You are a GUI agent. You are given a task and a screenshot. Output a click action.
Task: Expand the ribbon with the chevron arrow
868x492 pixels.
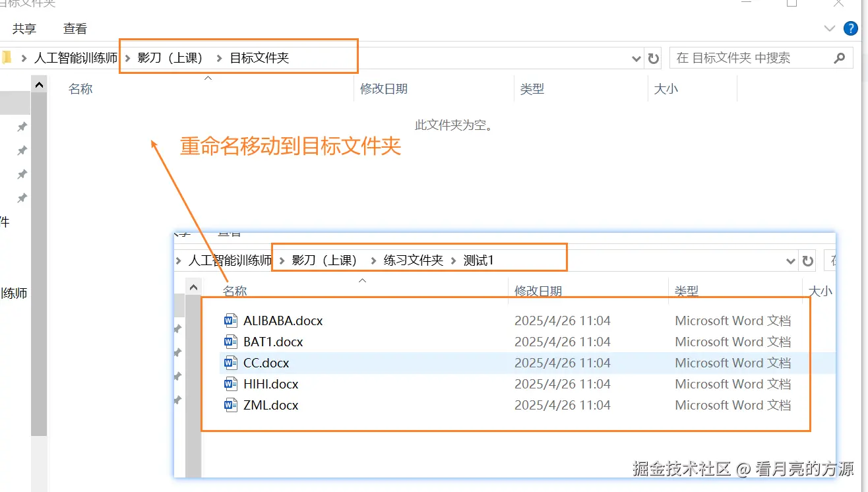click(x=830, y=28)
